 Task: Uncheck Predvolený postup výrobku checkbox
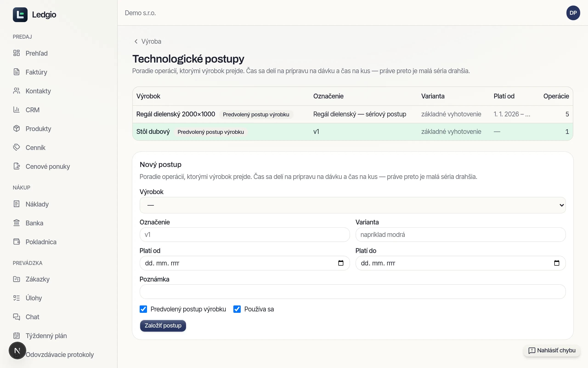(143, 309)
